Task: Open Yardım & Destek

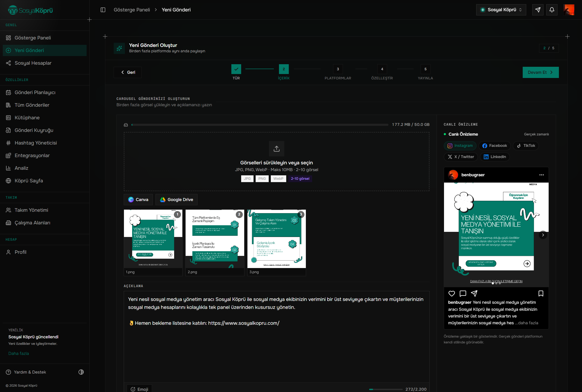Action: pyautogui.click(x=26, y=372)
